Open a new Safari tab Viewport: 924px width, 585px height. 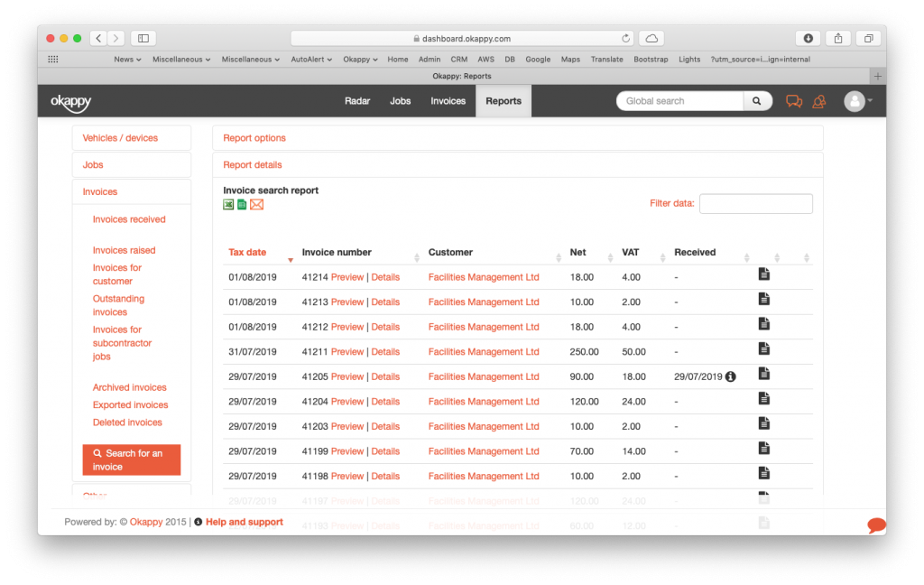(877, 76)
